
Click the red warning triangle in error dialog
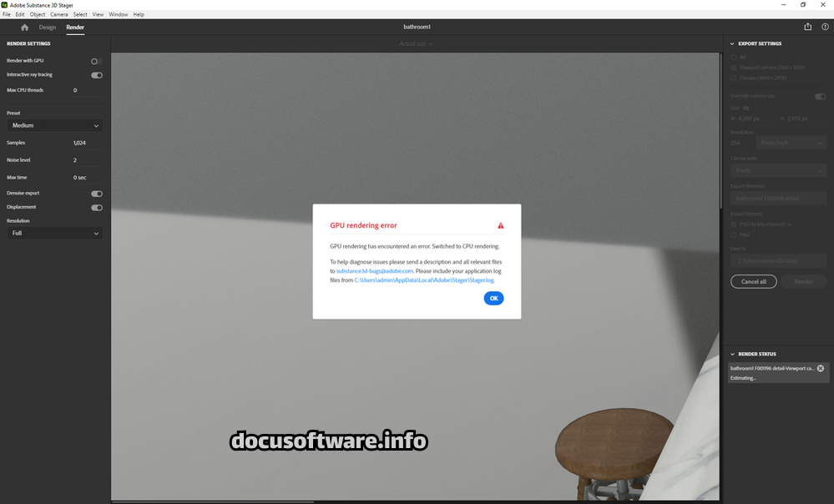[501, 225]
